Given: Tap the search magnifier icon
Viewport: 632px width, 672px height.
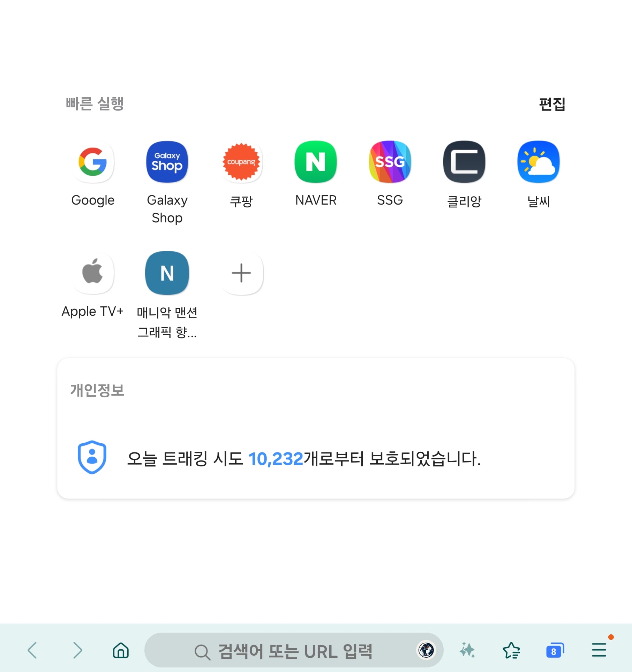Looking at the screenshot, I should click(x=202, y=652).
